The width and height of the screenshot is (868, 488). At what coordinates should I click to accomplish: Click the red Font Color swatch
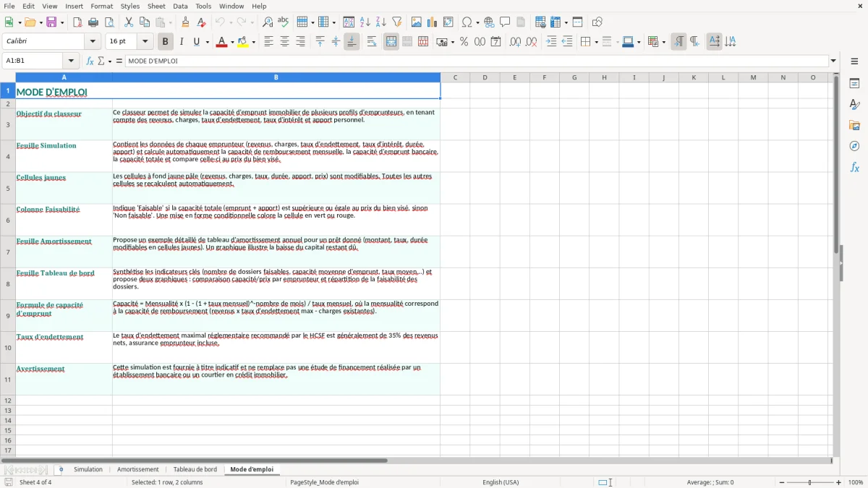221,42
